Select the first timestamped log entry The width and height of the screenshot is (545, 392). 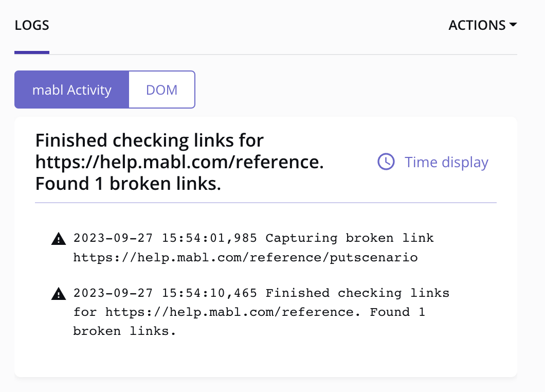pyautogui.click(x=252, y=247)
